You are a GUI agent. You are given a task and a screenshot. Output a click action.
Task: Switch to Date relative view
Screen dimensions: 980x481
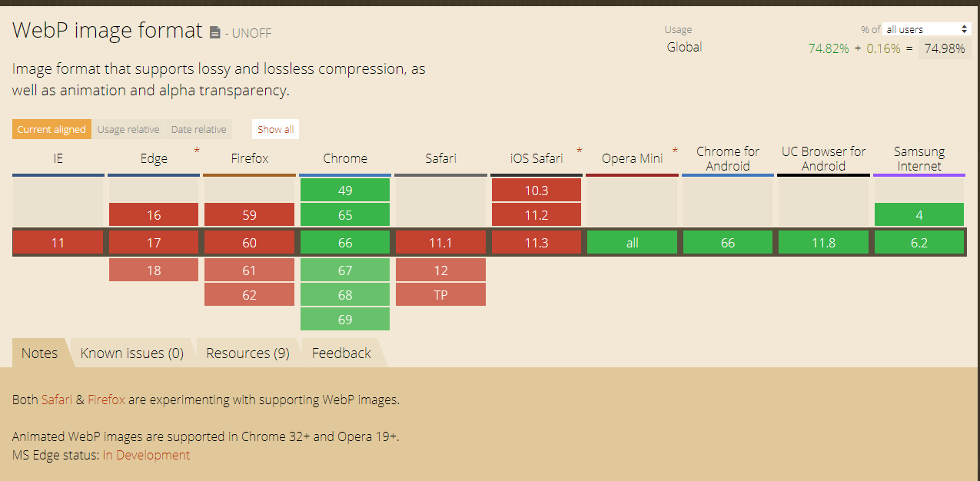point(198,129)
